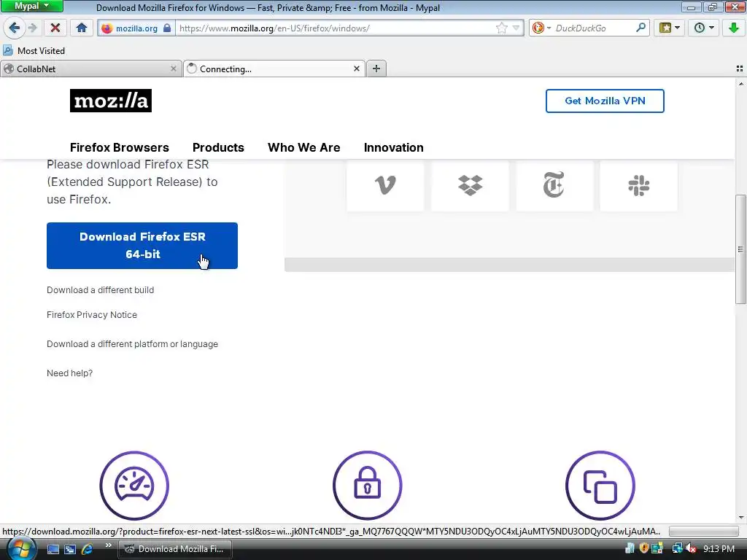Click the Slack logo tile
Viewport: 747px width, 560px height.
(639, 185)
